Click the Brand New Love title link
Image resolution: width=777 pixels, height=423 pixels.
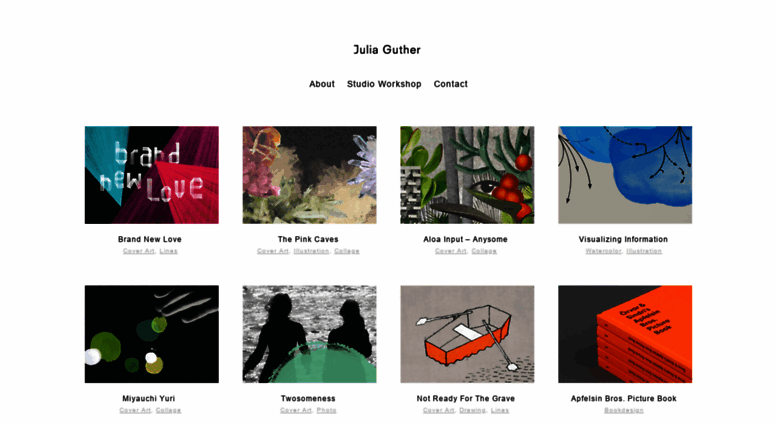coord(150,239)
